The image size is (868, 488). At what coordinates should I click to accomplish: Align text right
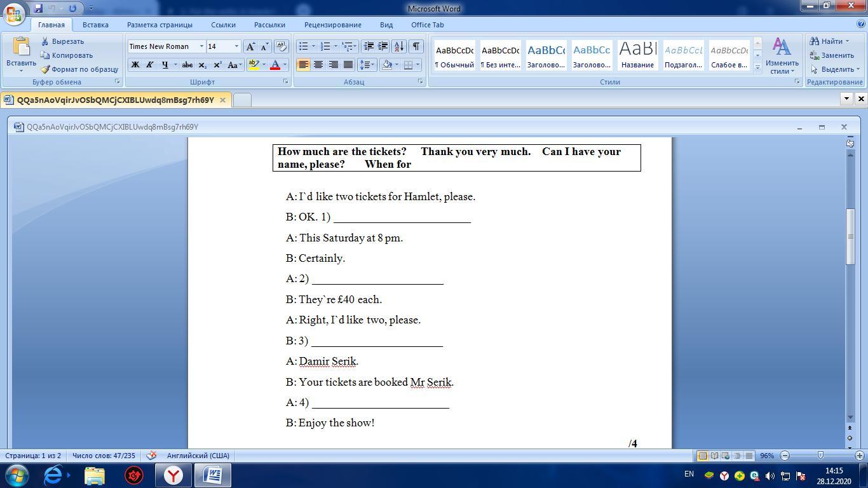tap(333, 65)
